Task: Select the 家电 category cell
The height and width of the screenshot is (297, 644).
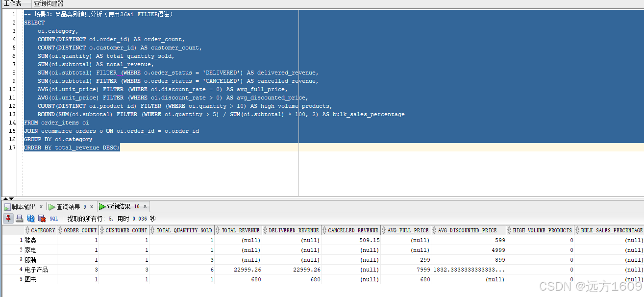Action: tap(40, 250)
